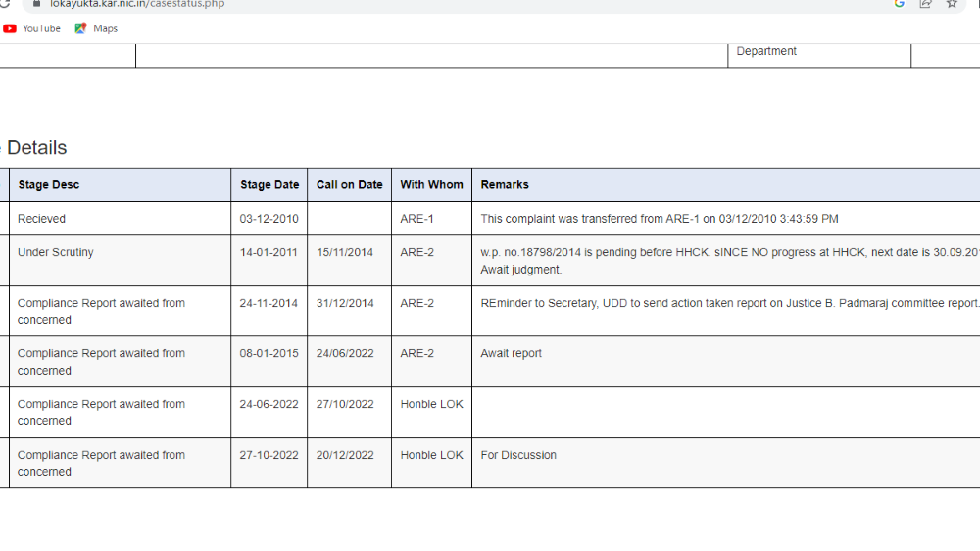Bookmark this page with the star icon
Viewport: 980px width, 551px height.
coord(952,4)
